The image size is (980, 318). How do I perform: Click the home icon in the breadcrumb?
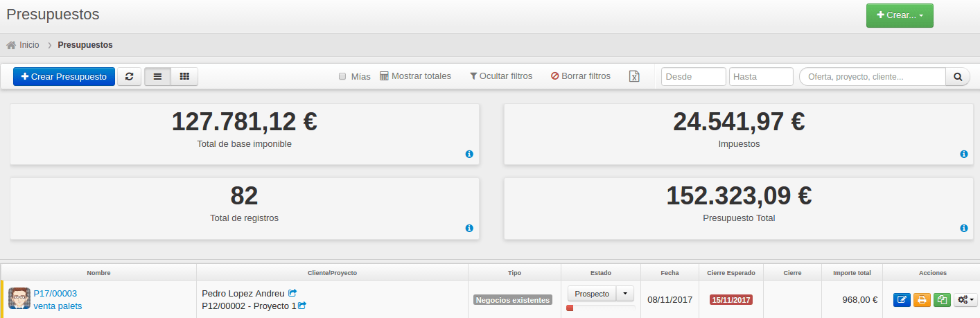(11, 45)
